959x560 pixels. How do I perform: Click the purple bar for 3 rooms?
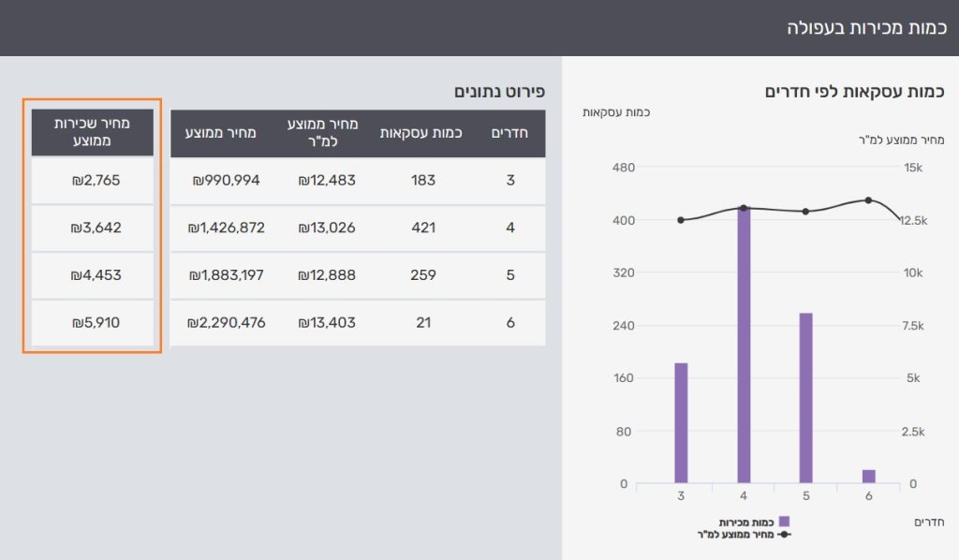click(x=681, y=422)
